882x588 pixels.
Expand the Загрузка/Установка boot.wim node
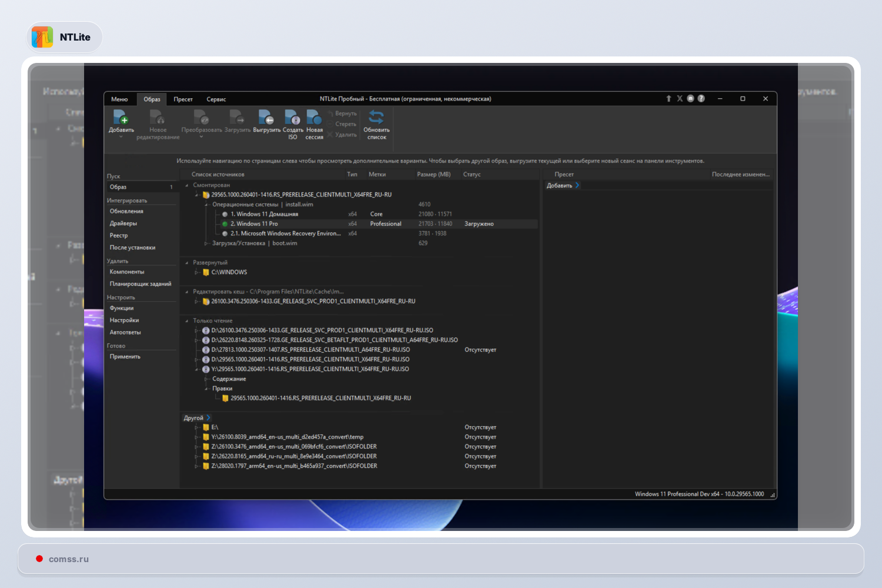[206, 243]
